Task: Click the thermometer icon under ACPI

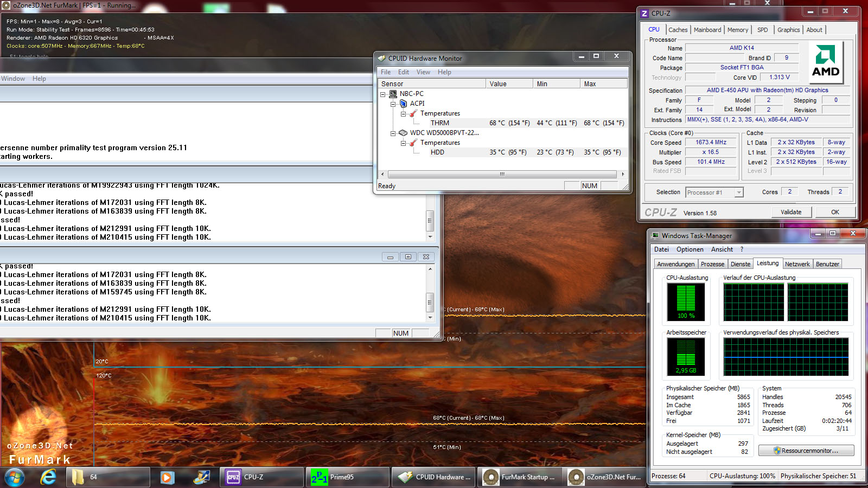Action: point(413,113)
